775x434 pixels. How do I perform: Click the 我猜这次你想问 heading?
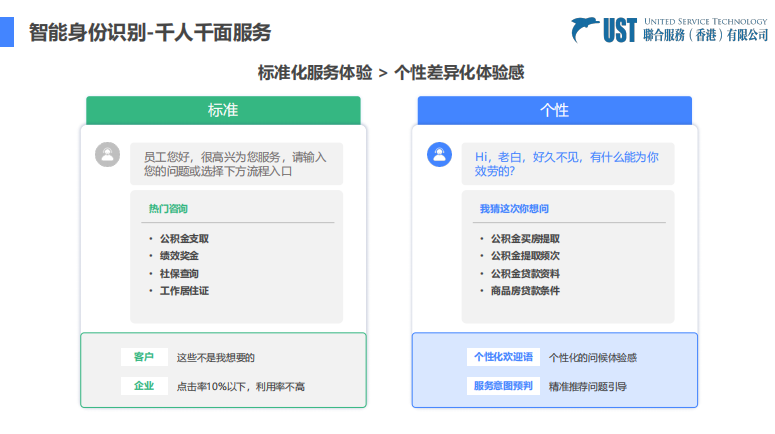(x=514, y=209)
